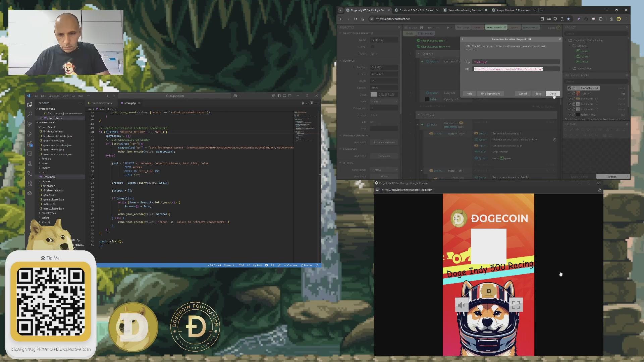Open Copilot icon in VS Code title bar
The width and height of the screenshot is (644, 362).
235,96
